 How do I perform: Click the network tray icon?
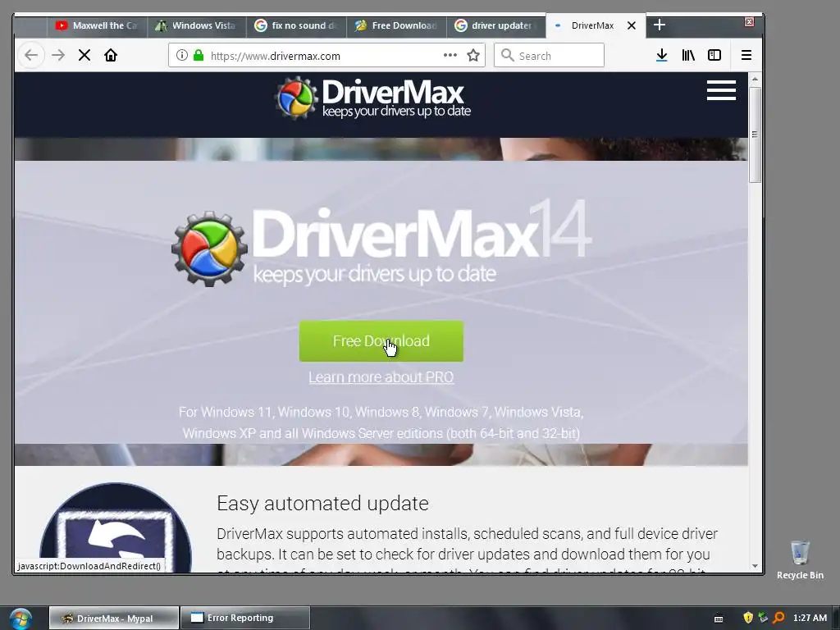point(763,618)
